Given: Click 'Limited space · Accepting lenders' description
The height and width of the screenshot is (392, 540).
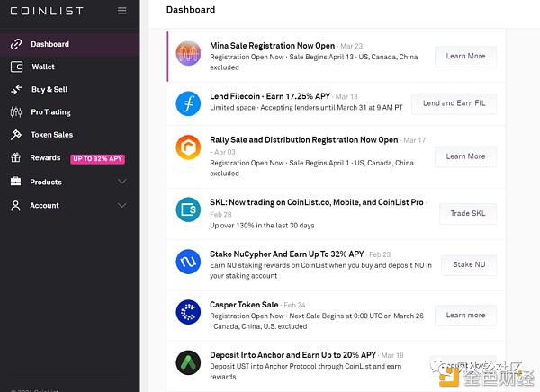Looking at the screenshot, I should [x=306, y=108].
